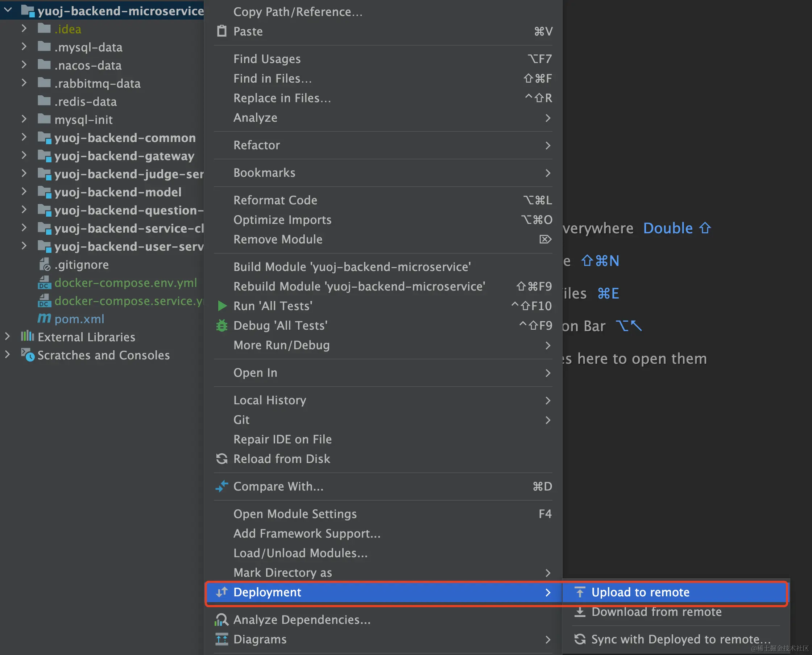Click the Compare With diff arrow icon
Image resolution: width=812 pixels, height=655 pixels.
pos(222,486)
